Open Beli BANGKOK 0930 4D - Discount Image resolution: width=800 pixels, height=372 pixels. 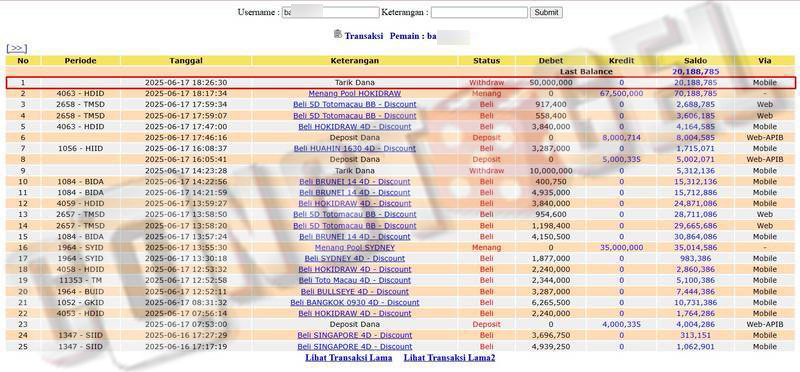pyautogui.click(x=355, y=303)
